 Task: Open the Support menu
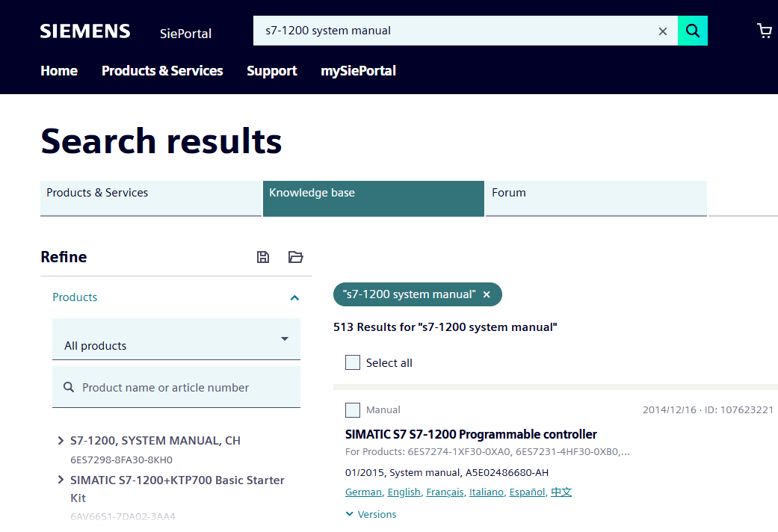(272, 71)
